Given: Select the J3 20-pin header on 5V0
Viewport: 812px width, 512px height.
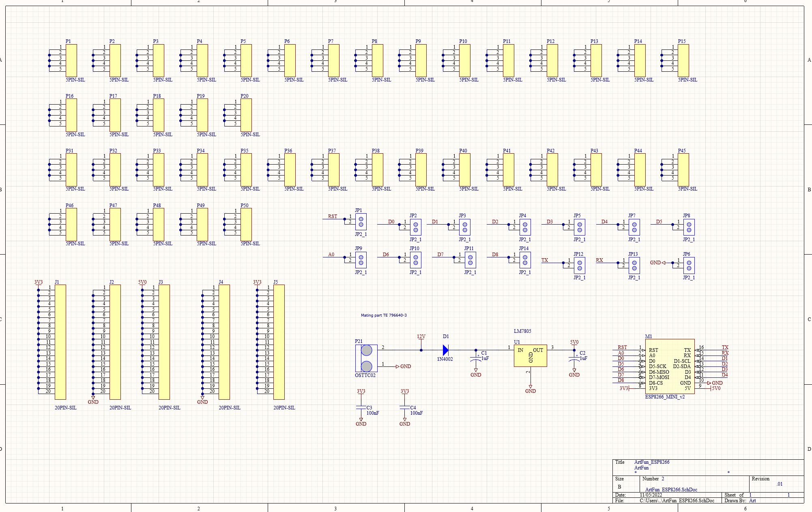Looking at the screenshot, I should click(x=164, y=342).
